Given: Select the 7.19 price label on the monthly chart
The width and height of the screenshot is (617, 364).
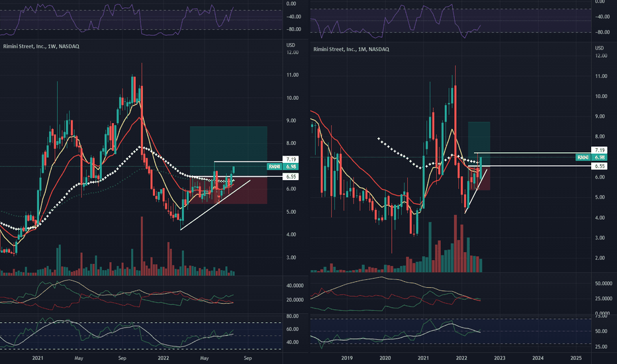Looking at the screenshot, I should tap(599, 150).
